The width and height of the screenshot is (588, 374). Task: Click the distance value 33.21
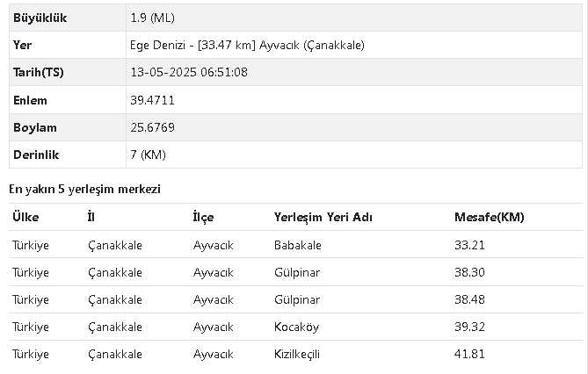469,245
